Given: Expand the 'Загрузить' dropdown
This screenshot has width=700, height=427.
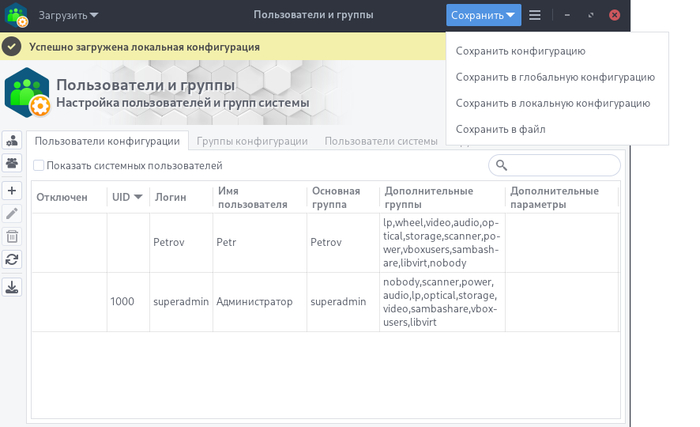Looking at the screenshot, I should pyautogui.click(x=68, y=15).
